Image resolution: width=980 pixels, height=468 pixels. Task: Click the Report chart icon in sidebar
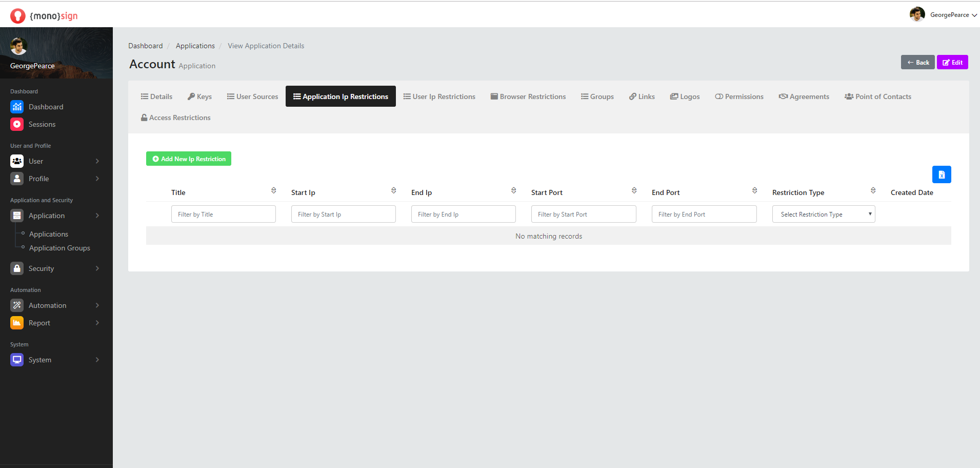click(17, 323)
